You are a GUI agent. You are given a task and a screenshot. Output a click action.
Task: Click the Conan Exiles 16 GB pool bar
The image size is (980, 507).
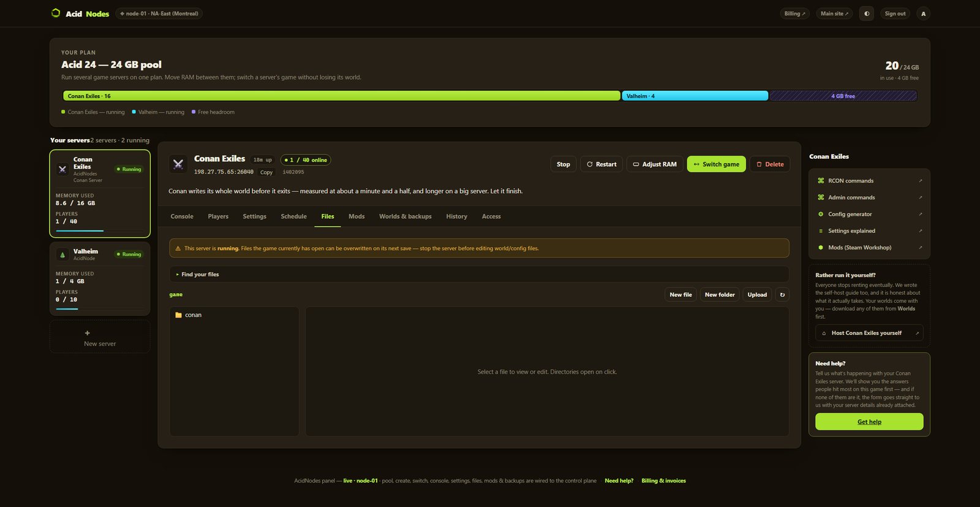pos(342,96)
